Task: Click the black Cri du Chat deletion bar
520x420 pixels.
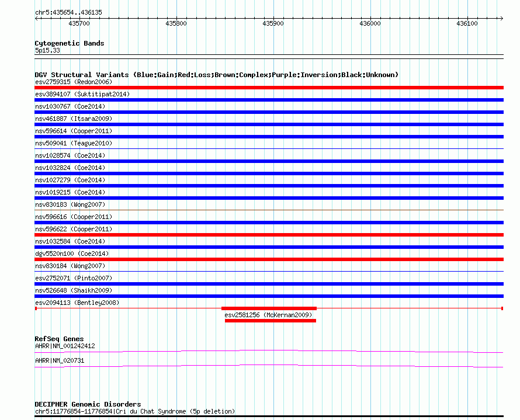Action: pyautogui.click(x=269, y=416)
